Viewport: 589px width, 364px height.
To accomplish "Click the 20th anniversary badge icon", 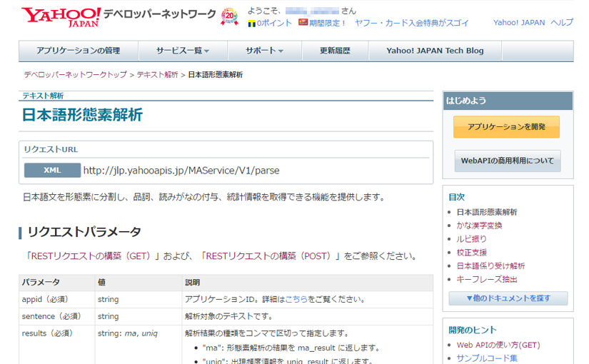I will coord(229,16).
